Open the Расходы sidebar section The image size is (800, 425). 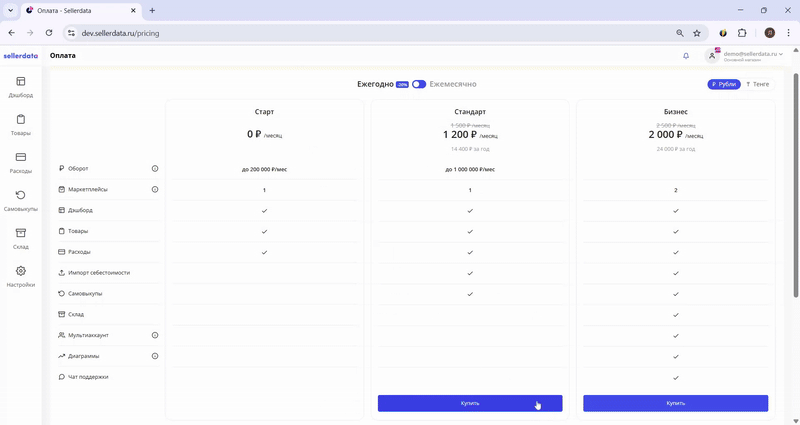20,162
